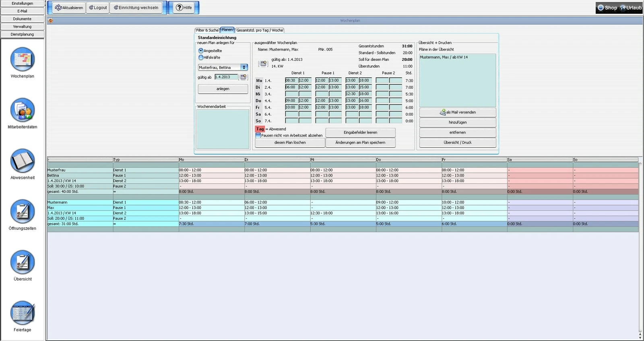Click the Mo column header in table
Image resolution: width=644 pixels, height=341 pixels.
click(212, 160)
